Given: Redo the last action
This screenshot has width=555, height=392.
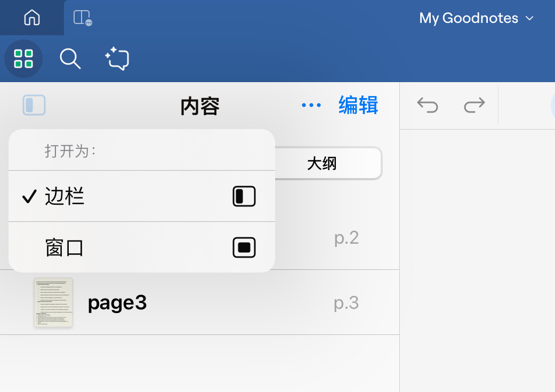Looking at the screenshot, I should coord(474,105).
